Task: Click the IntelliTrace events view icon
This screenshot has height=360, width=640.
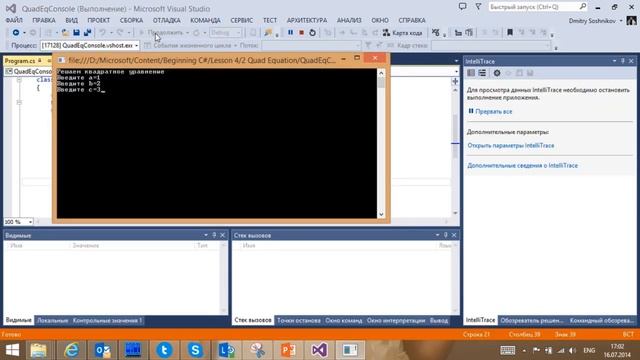Action: [471, 73]
